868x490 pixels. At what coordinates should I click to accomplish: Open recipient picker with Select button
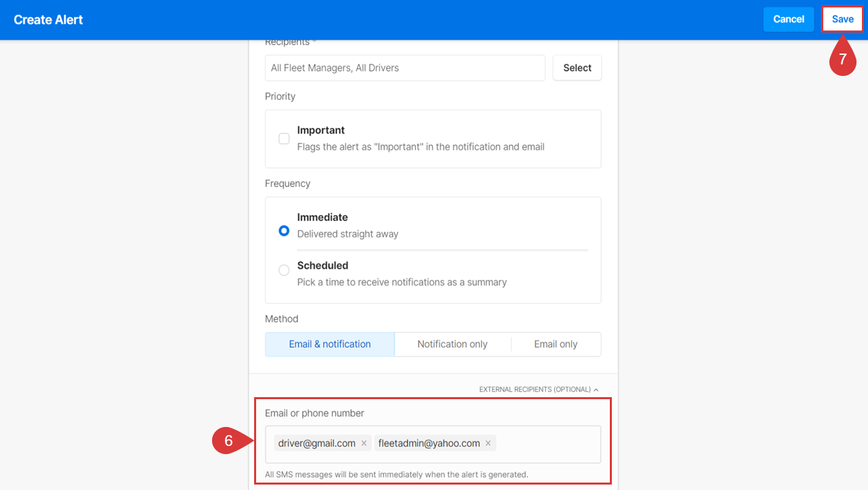click(x=577, y=68)
